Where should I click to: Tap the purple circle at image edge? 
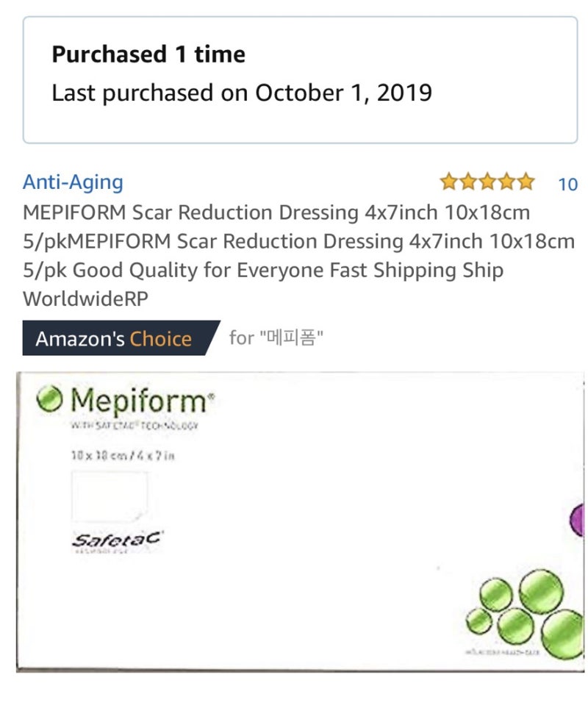pos(578,522)
